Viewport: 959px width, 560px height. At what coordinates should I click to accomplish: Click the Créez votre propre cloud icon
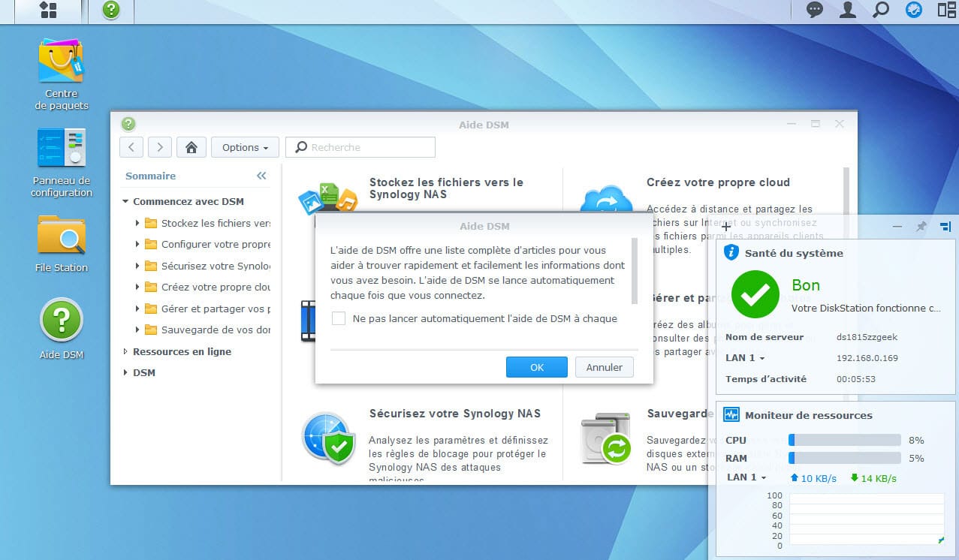pyautogui.click(x=607, y=199)
